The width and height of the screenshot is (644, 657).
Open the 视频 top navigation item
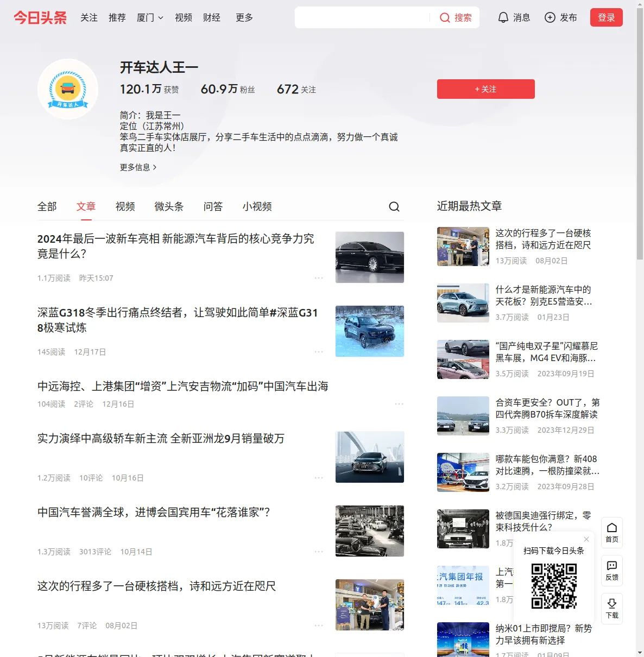pos(184,17)
